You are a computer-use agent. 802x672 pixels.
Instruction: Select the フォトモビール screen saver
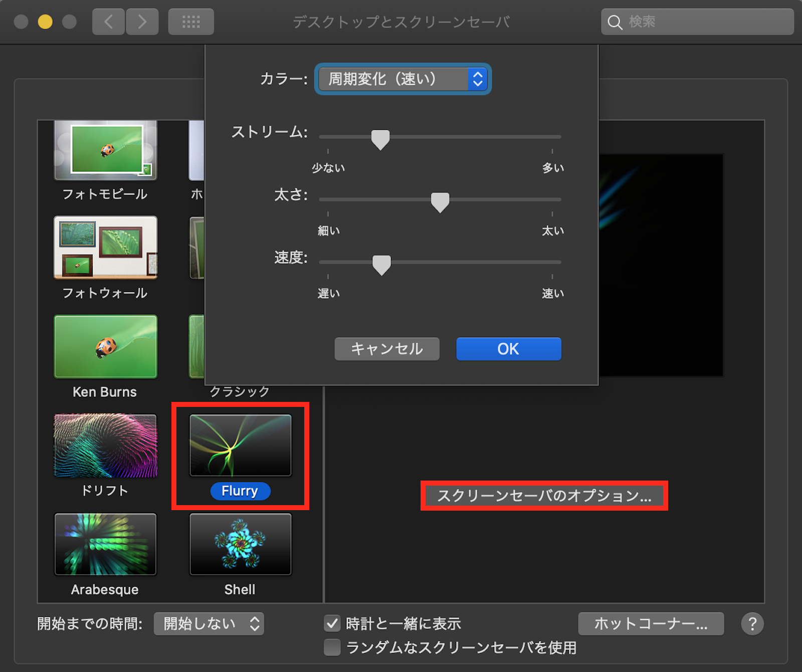click(105, 150)
